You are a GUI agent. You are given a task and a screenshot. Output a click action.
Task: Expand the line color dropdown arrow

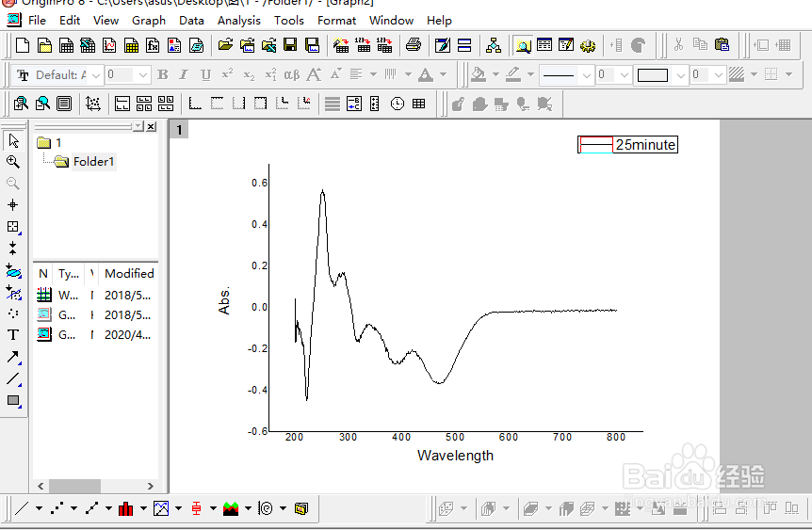(x=530, y=74)
